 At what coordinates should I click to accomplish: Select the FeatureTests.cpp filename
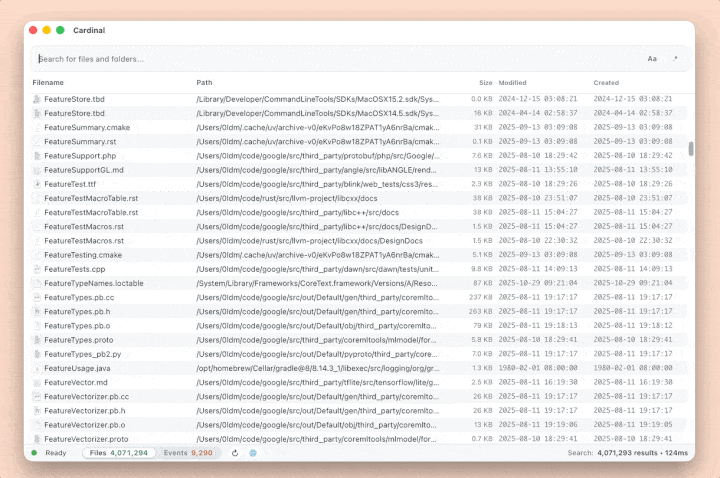coord(74,269)
